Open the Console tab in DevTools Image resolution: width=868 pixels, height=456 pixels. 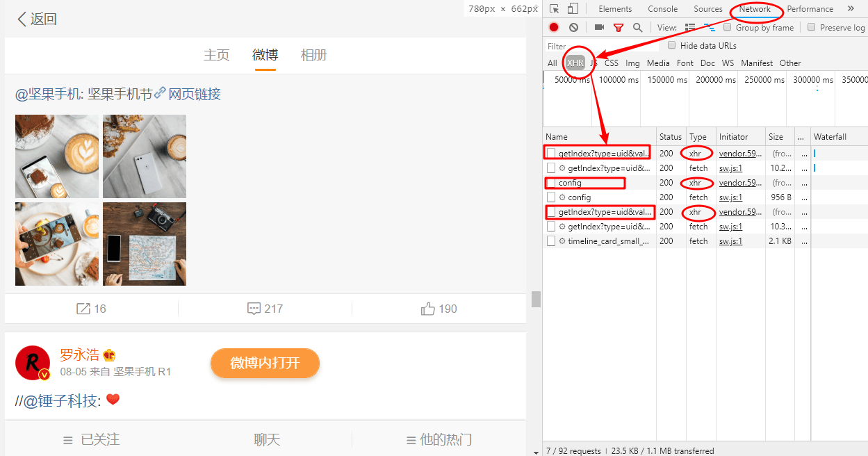[x=662, y=9]
